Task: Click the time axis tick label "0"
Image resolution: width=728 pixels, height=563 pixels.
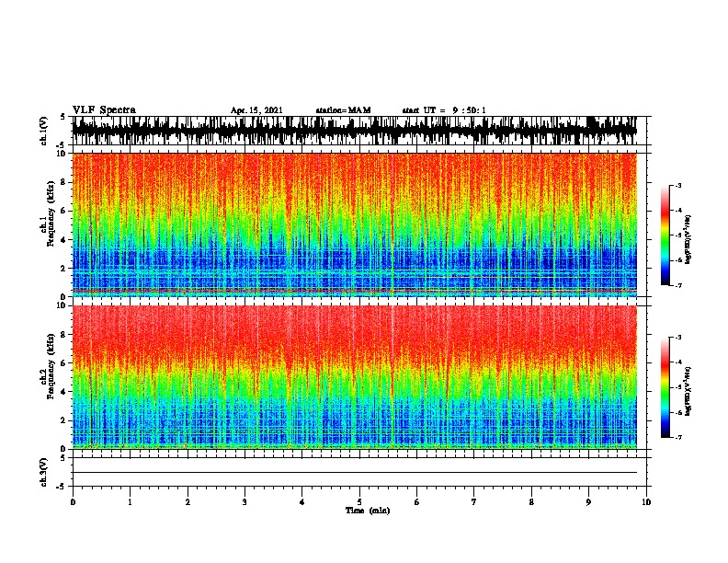Action: click(x=73, y=502)
